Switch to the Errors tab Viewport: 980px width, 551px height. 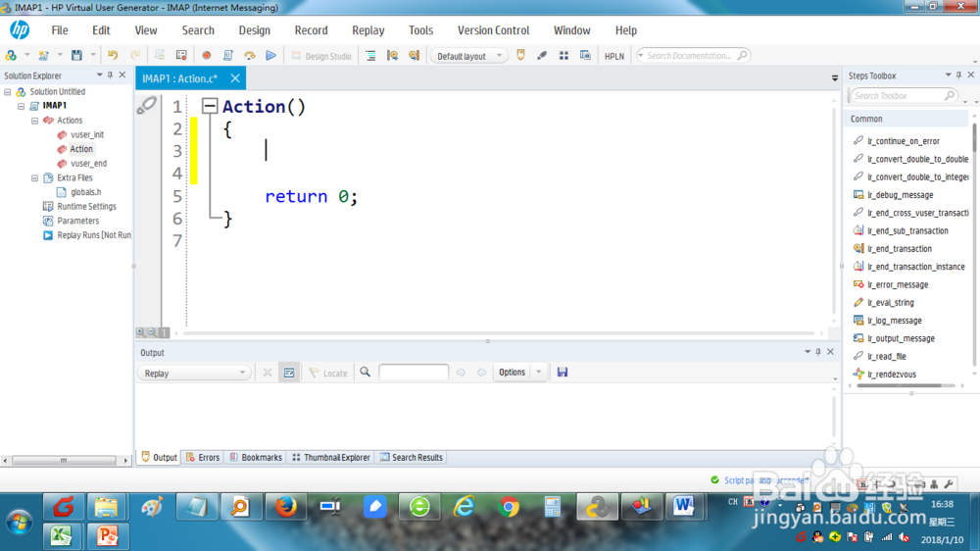click(203, 458)
